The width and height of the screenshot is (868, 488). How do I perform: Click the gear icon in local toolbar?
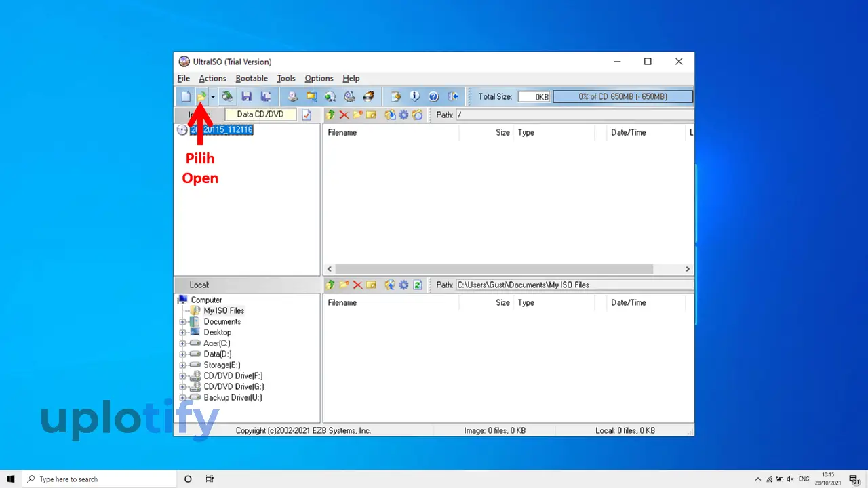coord(403,285)
